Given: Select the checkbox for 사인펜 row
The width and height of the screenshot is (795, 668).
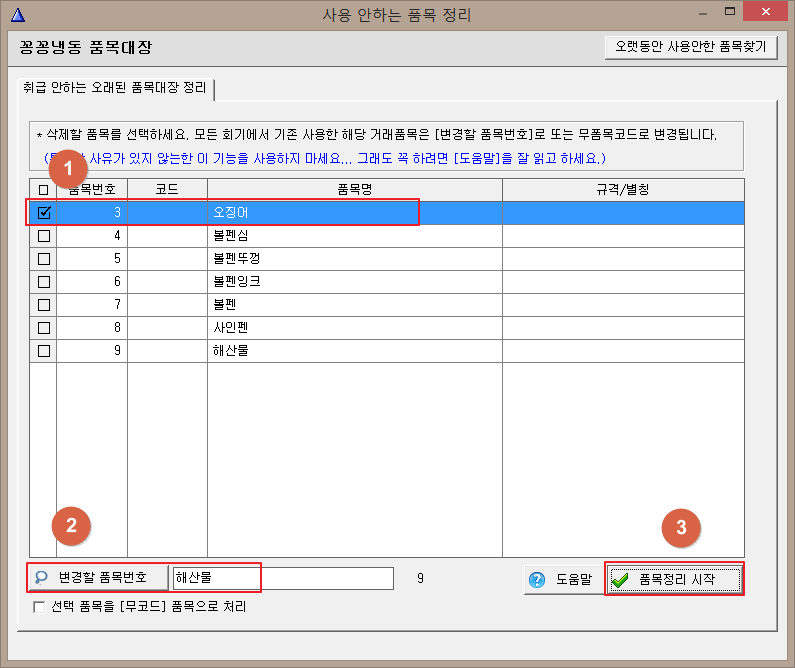Looking at the screenshot, I should pyautogui.click(x=44, y=328).
